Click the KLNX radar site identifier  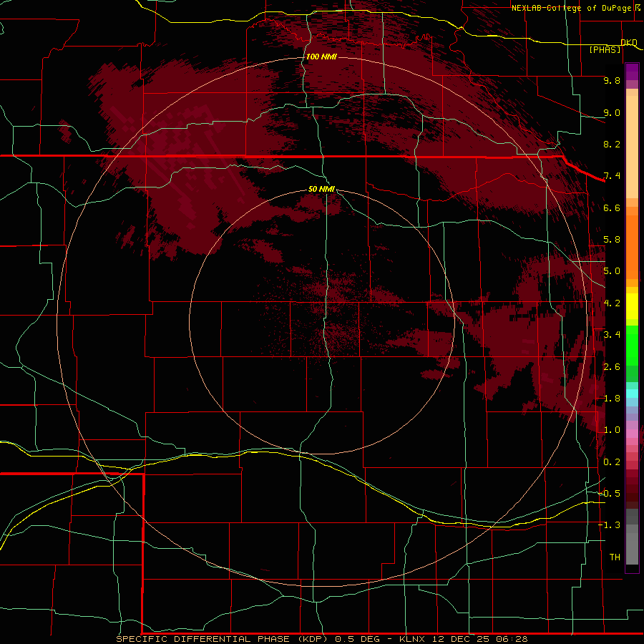pyautogui.click(x=412, y=639)
